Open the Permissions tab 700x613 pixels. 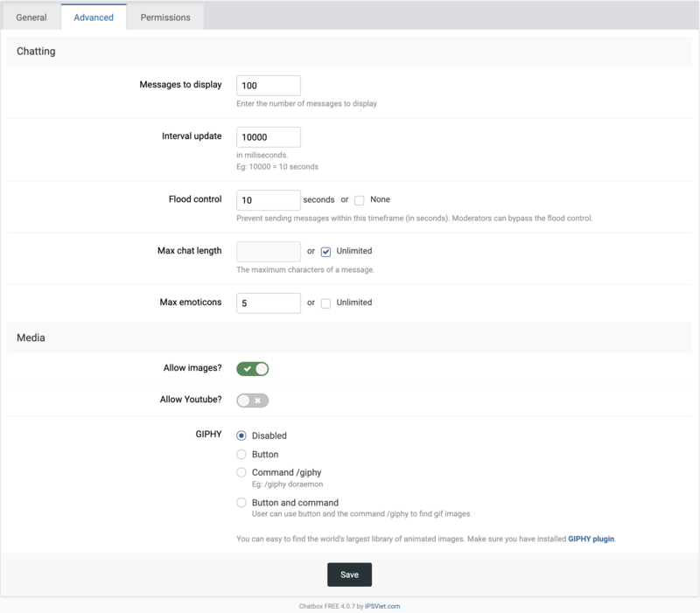165,17
